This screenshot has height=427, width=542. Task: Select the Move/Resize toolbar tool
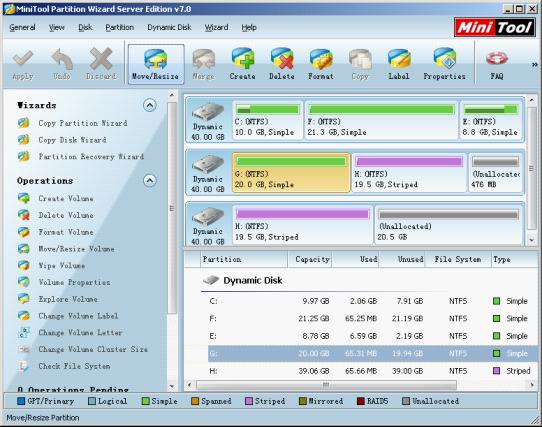156,64
